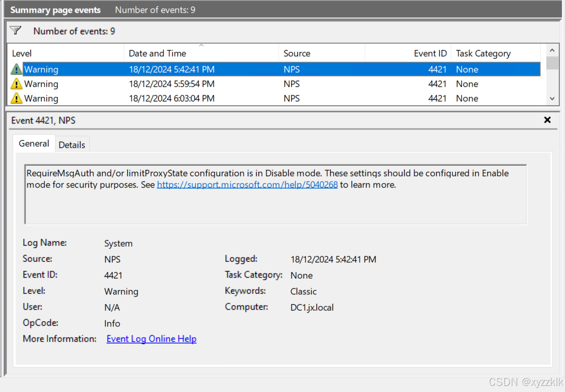Click the event list scrollbar thumb

pyautogui.click(x=552, y=63)
